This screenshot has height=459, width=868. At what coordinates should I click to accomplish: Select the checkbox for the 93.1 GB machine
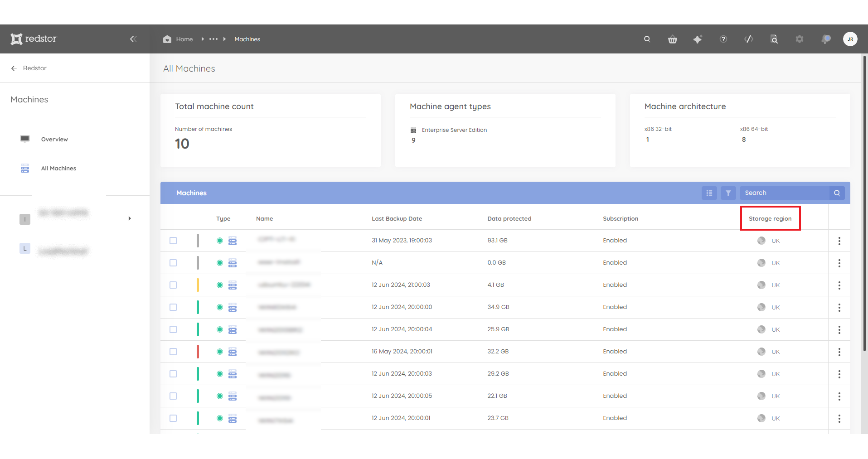tap(173, 241)
